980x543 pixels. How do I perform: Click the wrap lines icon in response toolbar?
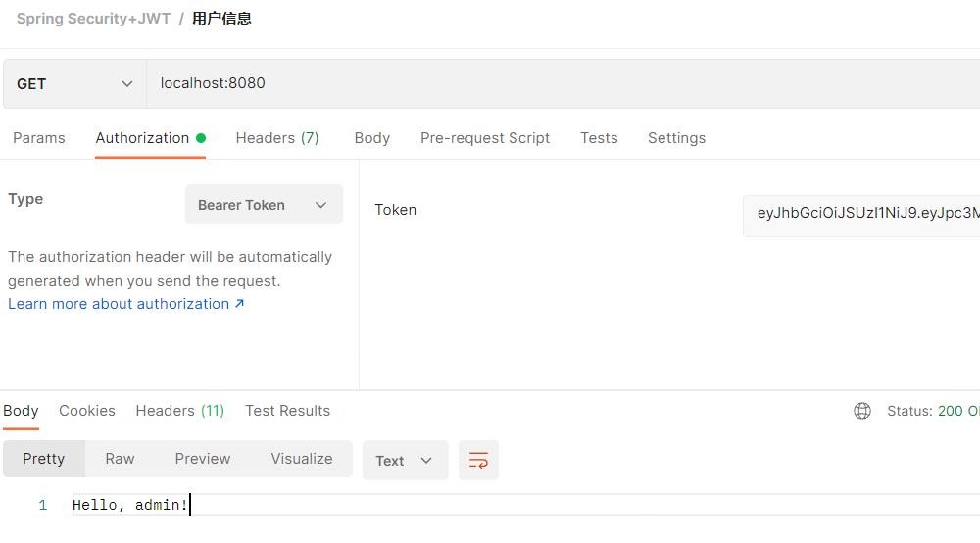(x=478, y=460)
